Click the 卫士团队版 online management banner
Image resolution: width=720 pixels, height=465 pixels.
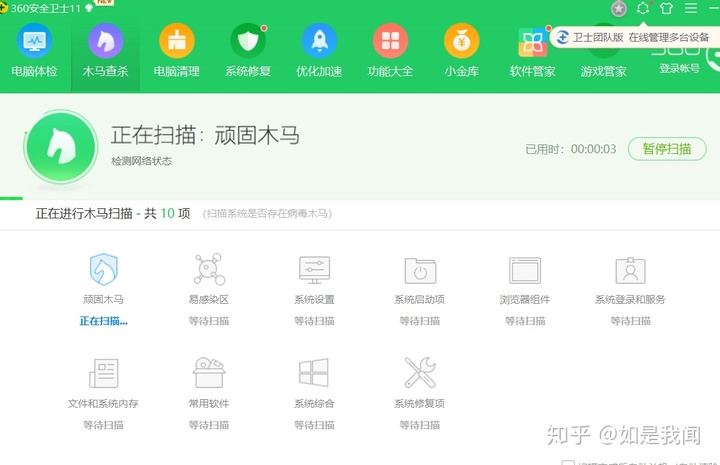(x=634, y=37)
